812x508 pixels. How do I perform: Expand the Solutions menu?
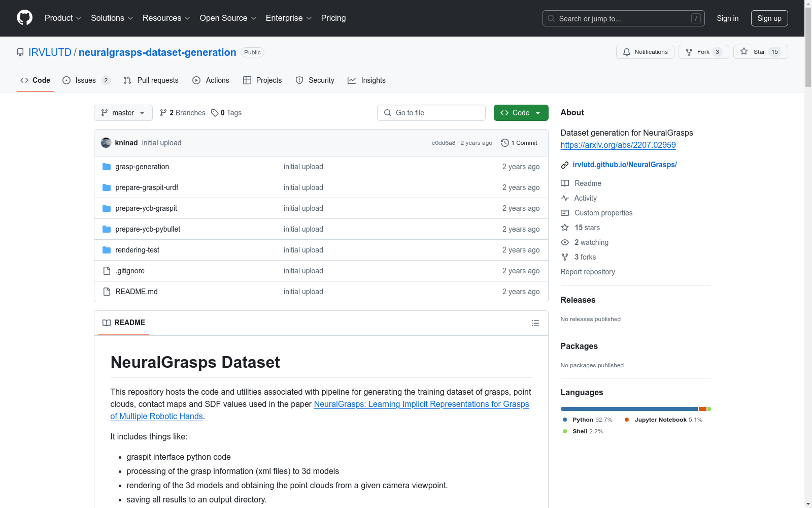click(x=112, y=18)
